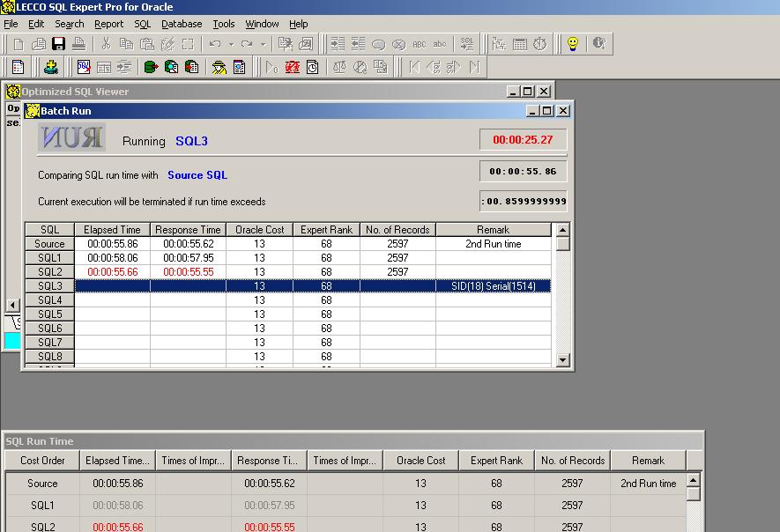
Task: Click the Elapsed Time column header in Batch Run
Action: click(113, 230)
